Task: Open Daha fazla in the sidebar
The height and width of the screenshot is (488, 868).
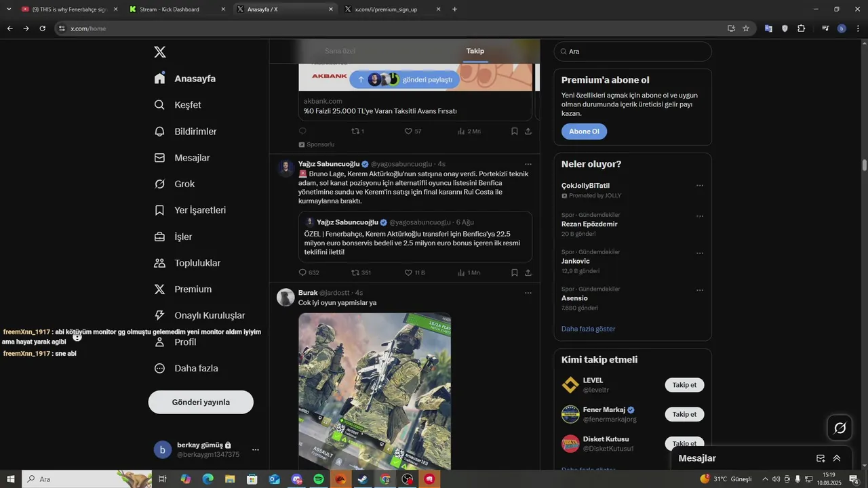Action: [x=186, y=369]
